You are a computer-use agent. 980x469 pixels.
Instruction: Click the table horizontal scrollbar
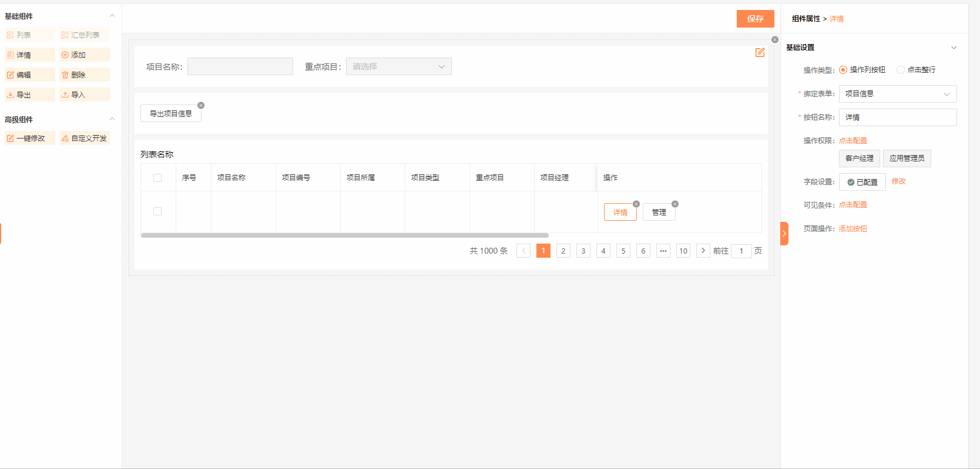pyautogui.click(x=344, y=235)
